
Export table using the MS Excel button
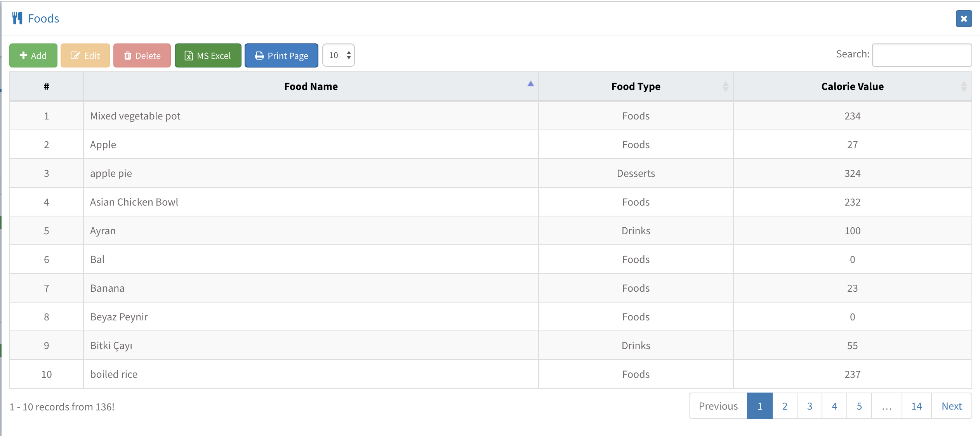tap(208, 55)
